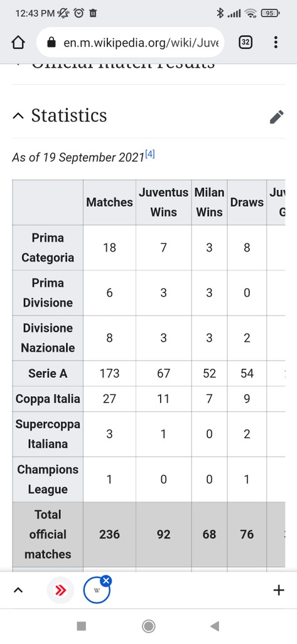
Task: Select the Total official matches row header
Action: point(48,535)
